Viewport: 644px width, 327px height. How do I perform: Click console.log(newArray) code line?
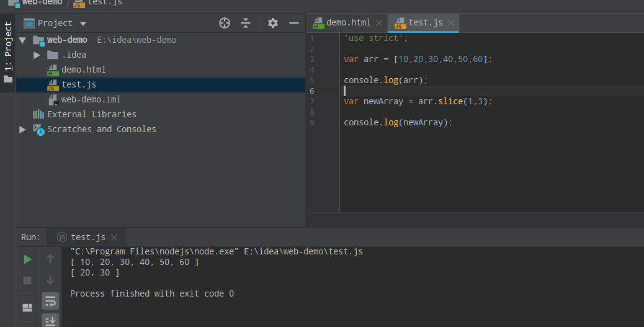398,122
